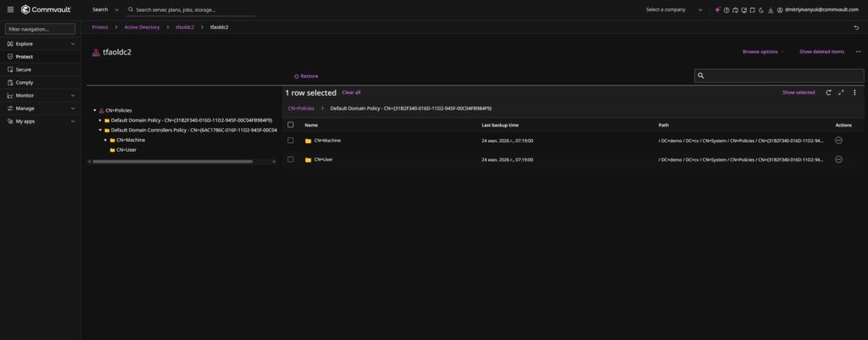The height and width of the screenshot is (340, 868).
Task: Open the hamburger navigation menu
Action: point(10,9)
